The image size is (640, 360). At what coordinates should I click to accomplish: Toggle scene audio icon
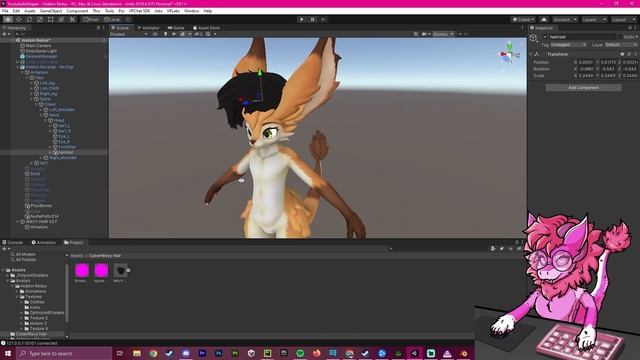point(174,34)
